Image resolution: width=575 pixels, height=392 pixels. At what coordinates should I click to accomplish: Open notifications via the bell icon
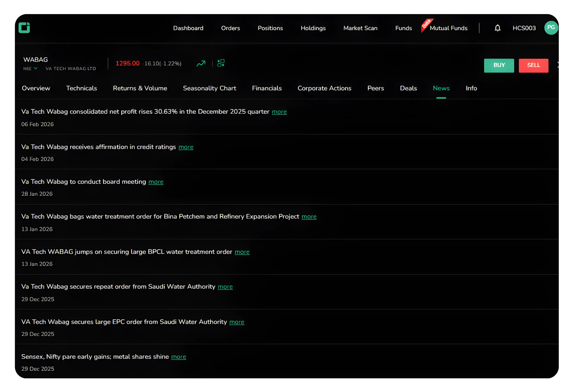click(497, 28)
